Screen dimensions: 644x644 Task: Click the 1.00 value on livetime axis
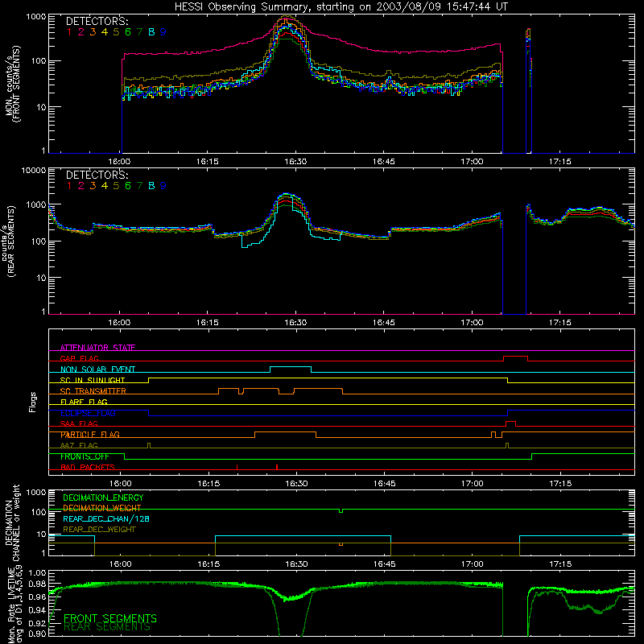tap(37, 573)
